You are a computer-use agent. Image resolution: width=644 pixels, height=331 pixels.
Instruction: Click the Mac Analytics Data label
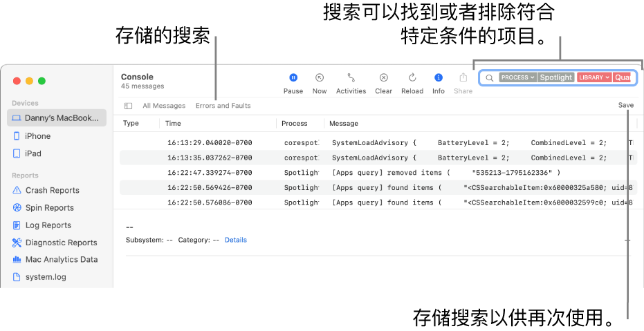click(62, 259)
